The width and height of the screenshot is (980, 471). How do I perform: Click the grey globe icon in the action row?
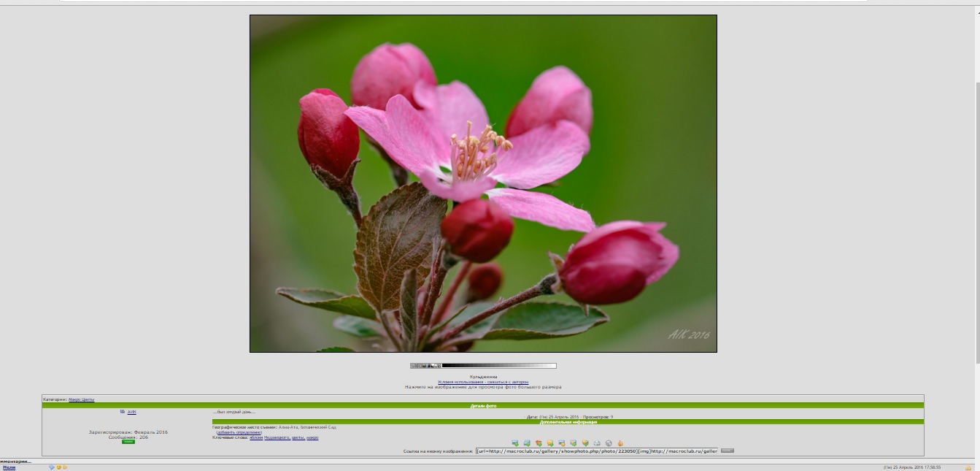point(609,443)
